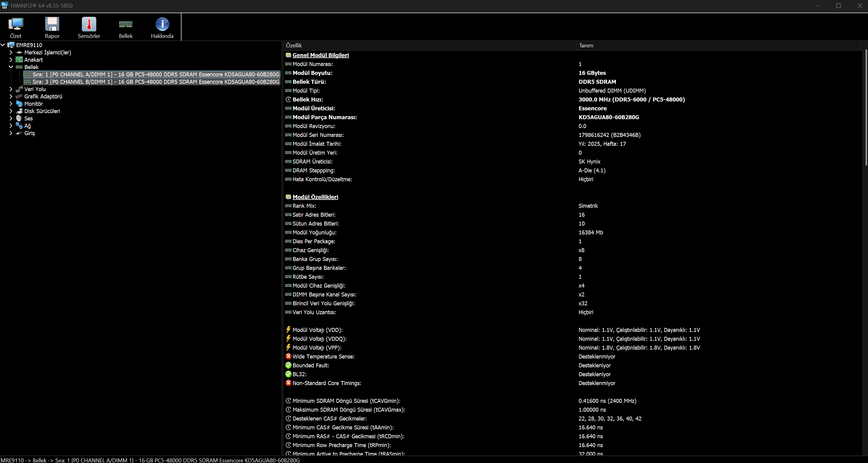The height and width of the screenshot is (463, 868).
Task: Expand the Ağ tree node
Action: coord(11,126)
